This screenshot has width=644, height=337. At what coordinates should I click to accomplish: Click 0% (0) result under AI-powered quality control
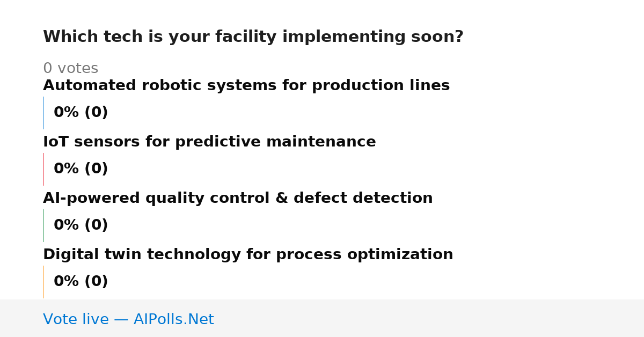[80, 225]
